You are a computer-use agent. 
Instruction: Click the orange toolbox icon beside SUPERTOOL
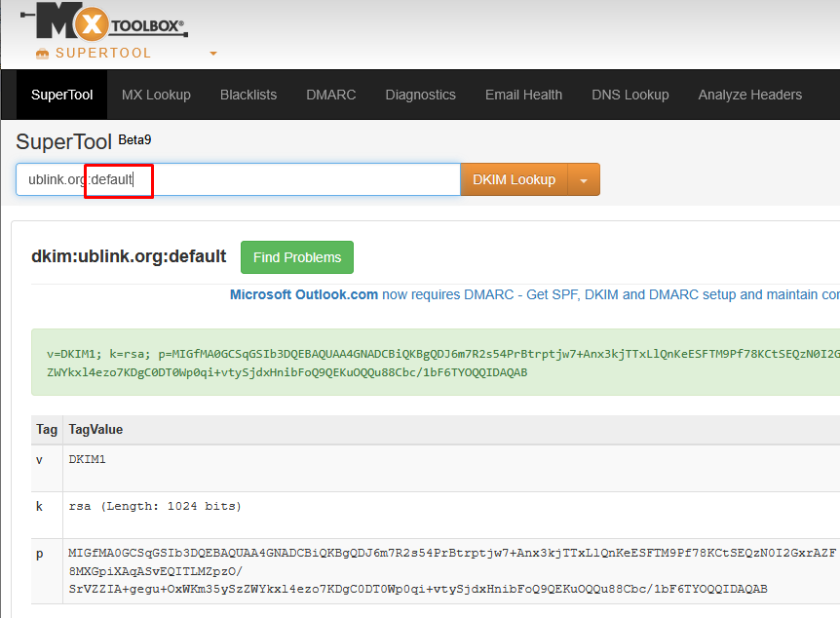click(42, 54)
